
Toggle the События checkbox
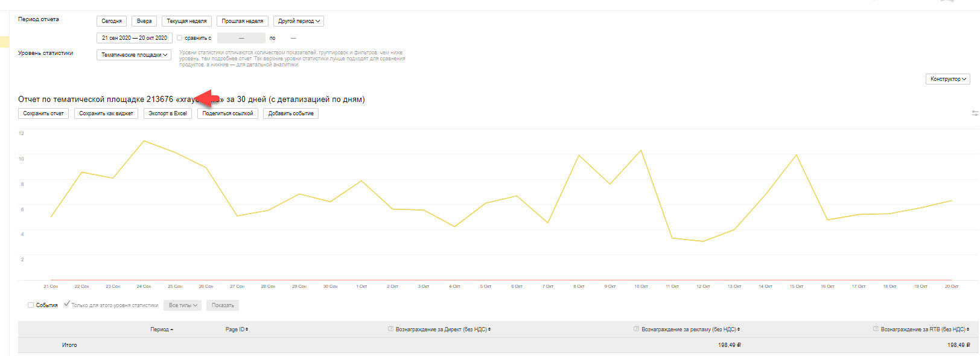point(31,305)
